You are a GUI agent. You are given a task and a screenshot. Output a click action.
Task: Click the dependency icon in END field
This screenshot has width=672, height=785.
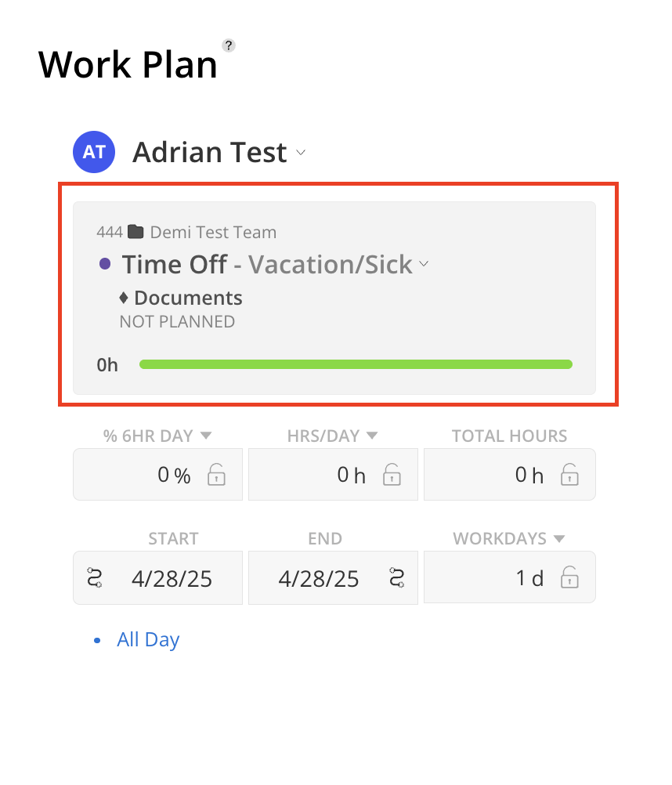397,577
